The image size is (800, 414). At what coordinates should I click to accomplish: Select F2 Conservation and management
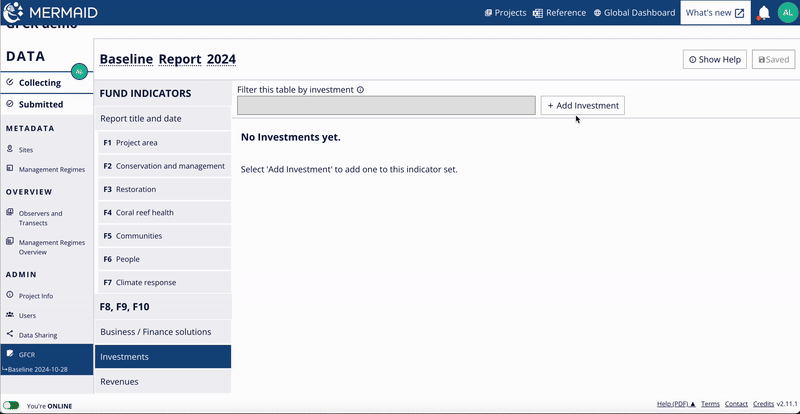pyautogui.click(x=164, y=166)
